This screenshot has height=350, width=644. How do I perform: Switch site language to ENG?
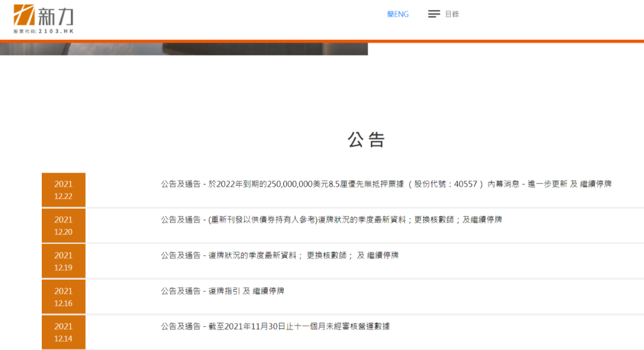401,14
